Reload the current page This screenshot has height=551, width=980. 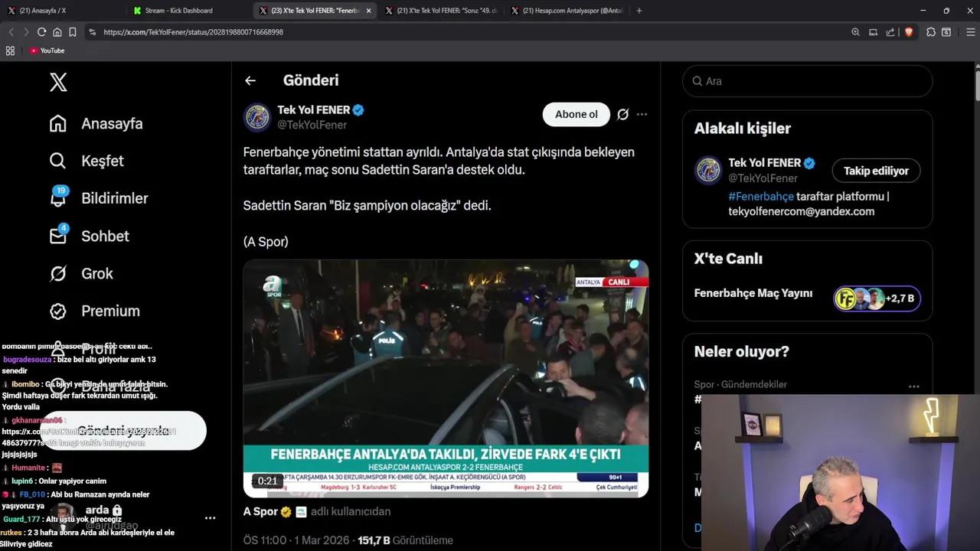[x=41, y=32]
